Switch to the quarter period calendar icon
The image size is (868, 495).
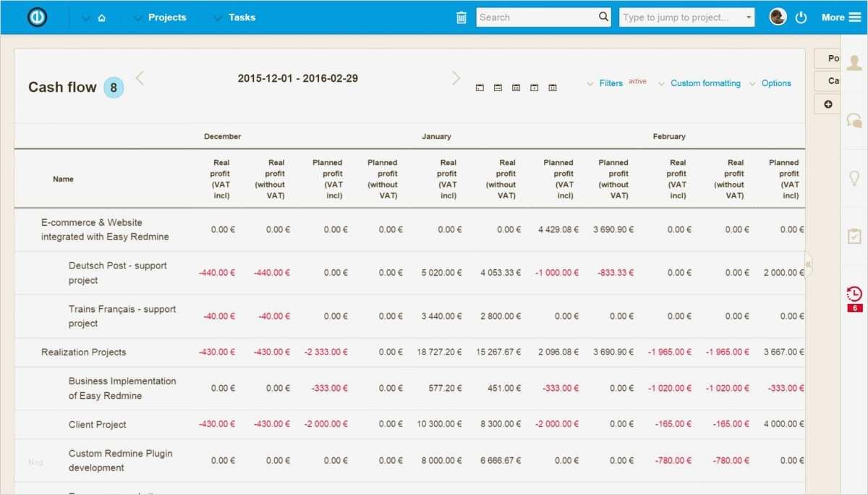point(535,88)
